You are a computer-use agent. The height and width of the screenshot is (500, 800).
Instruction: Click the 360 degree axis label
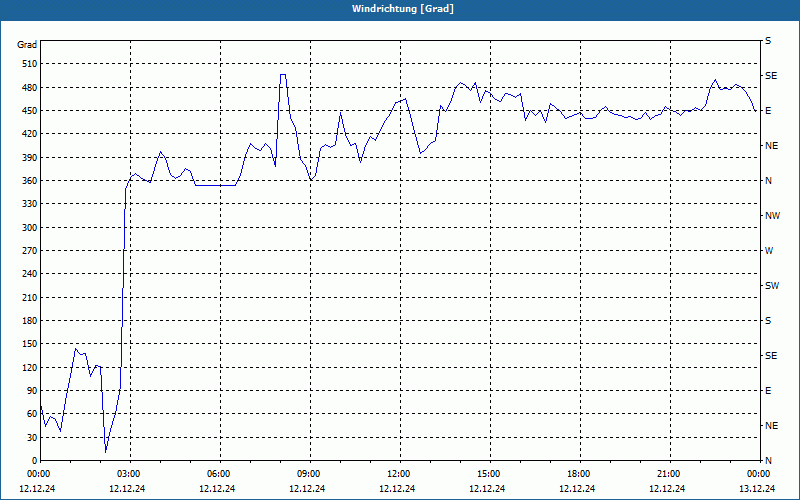[30, 181]
